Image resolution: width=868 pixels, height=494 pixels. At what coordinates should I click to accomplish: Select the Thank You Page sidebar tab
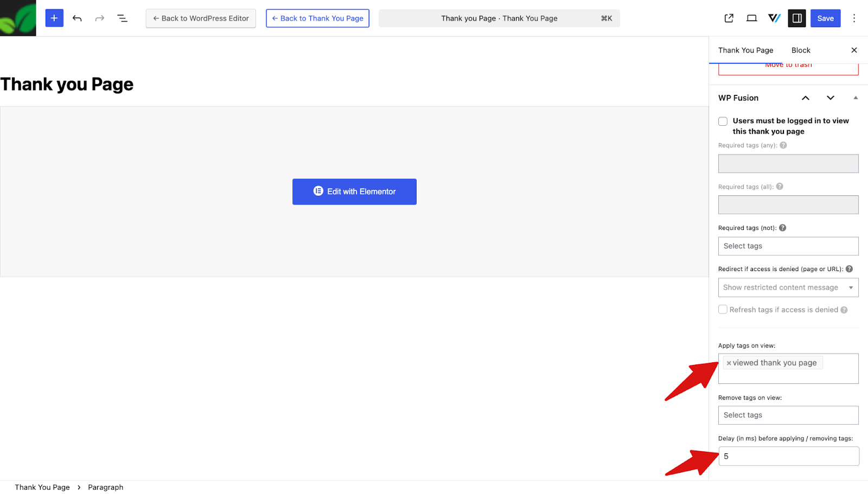coord(745,50)
